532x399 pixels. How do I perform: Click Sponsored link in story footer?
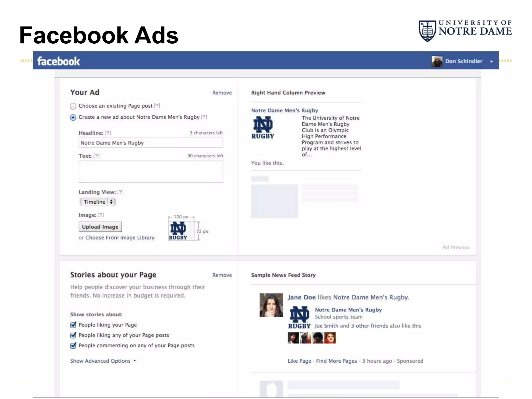(x=410, y=361)
